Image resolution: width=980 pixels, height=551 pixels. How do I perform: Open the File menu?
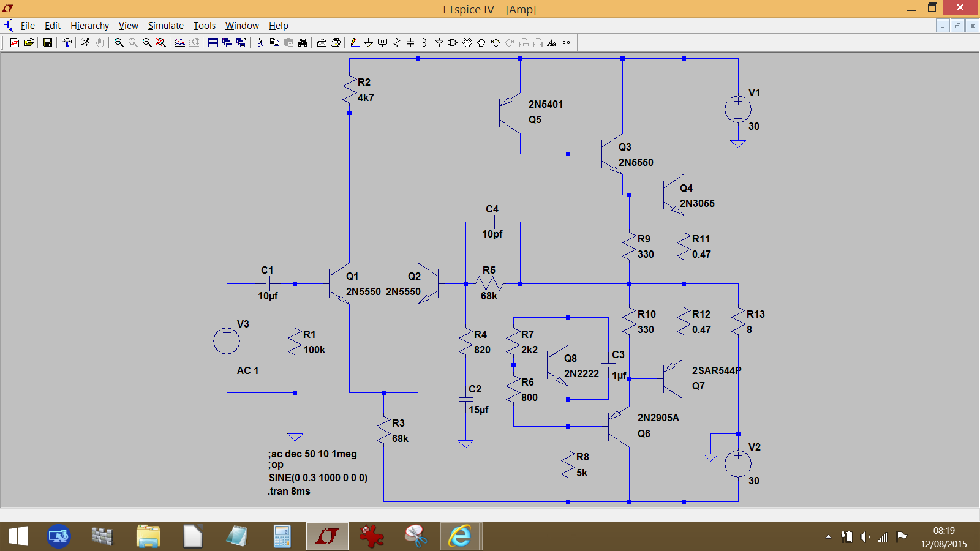28,26
